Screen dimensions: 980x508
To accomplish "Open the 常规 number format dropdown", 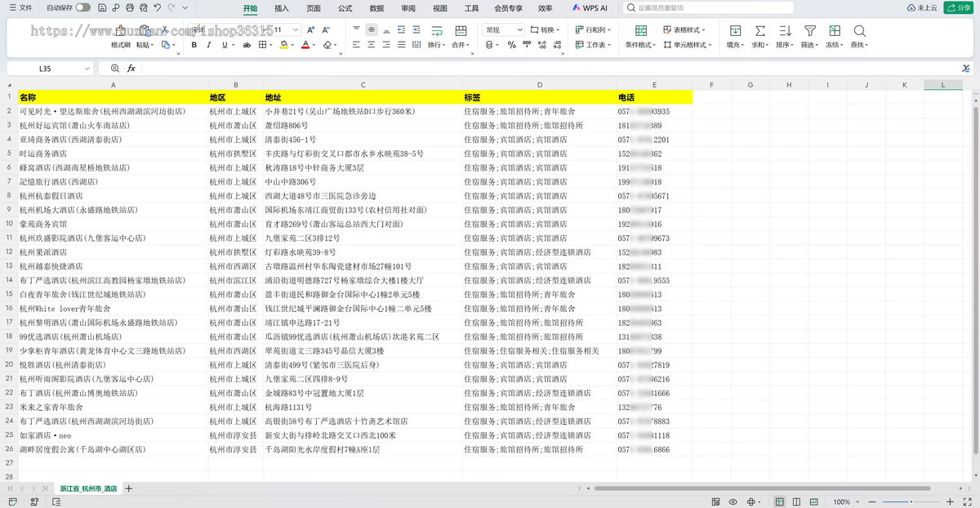I will click(x=503, y=29).
